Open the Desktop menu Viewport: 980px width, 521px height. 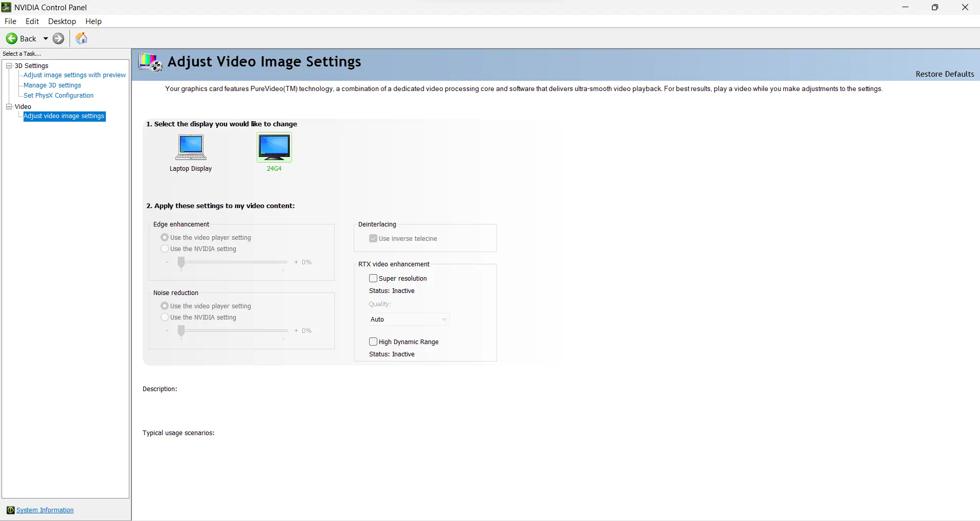click(x=62, y=21)
